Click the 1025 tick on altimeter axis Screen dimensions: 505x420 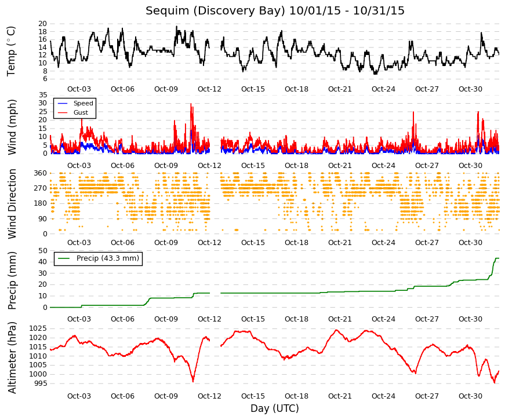38,328
